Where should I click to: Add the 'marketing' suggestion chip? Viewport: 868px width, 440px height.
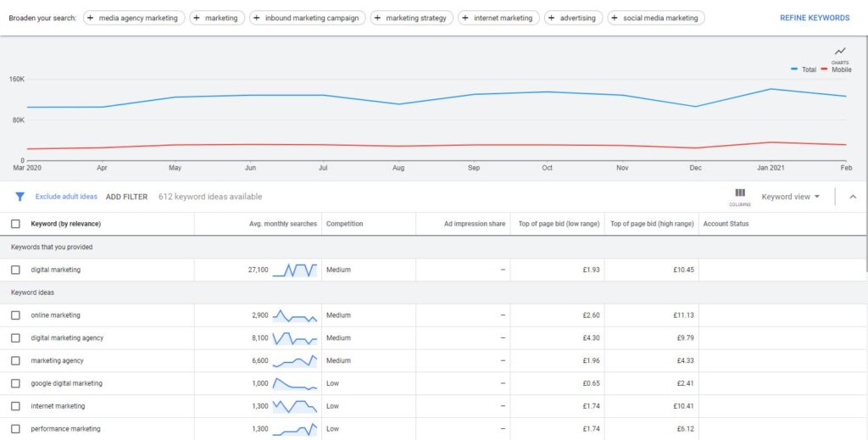[216, 18]
